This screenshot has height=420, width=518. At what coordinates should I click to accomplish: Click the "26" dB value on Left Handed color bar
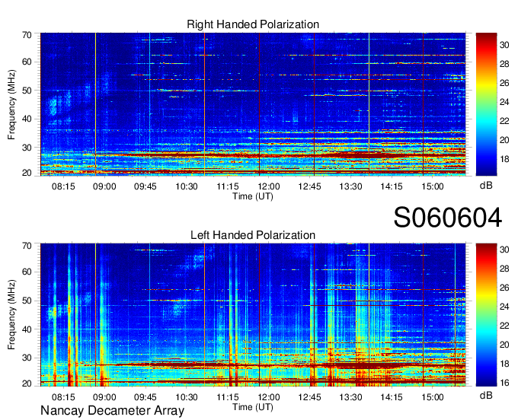point(504,288)
